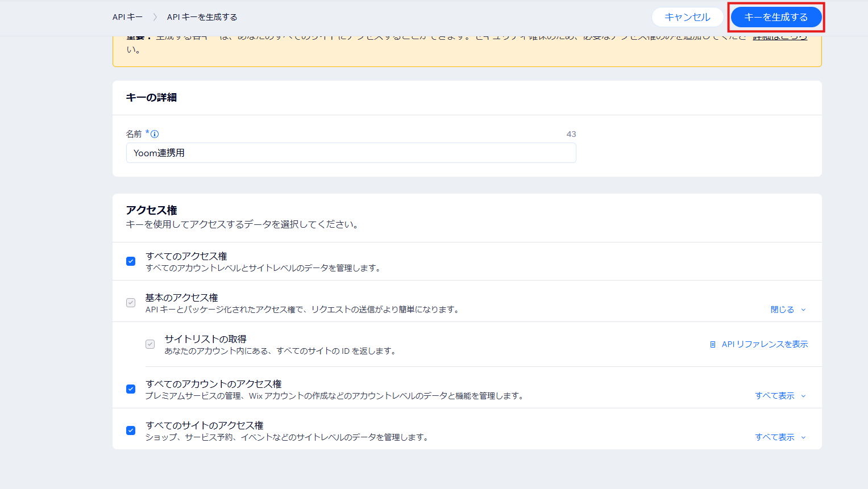
Task: Uncheck the すべてのアクセス権 checkbox
Action: point(131,261)
